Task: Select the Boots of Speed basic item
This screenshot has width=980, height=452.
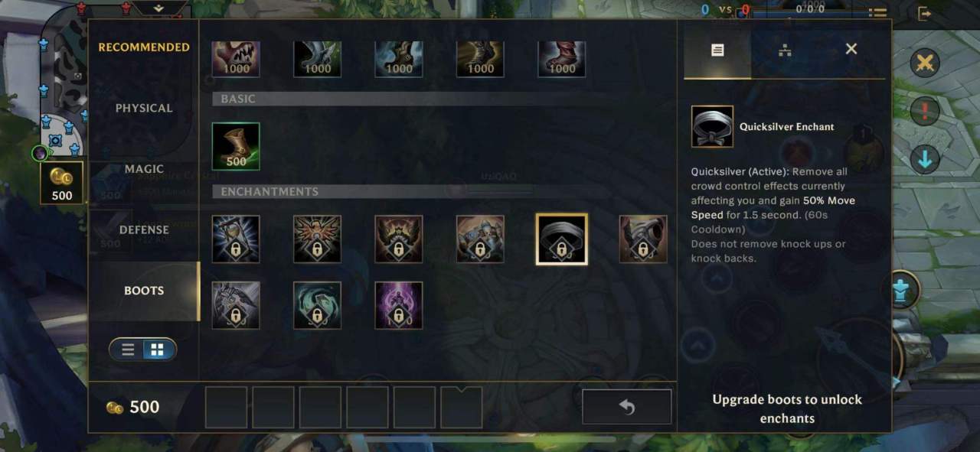Action: (x=236, y=146)
